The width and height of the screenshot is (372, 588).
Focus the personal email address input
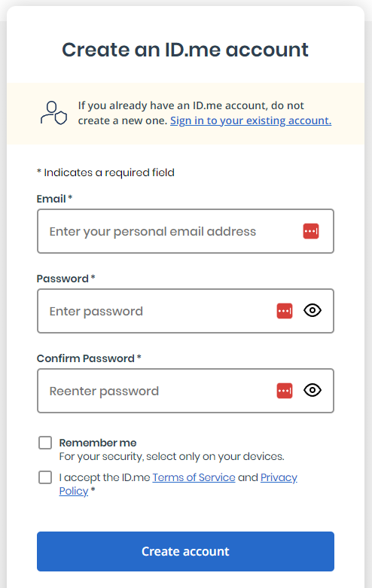186,231
